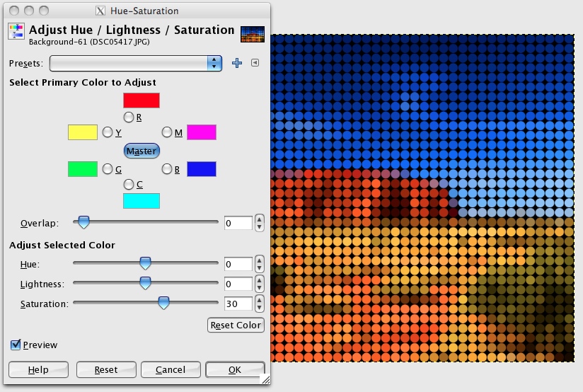Open the Presets dropdown
Viewport: 583px width, 392px height.
coord(136,63)
